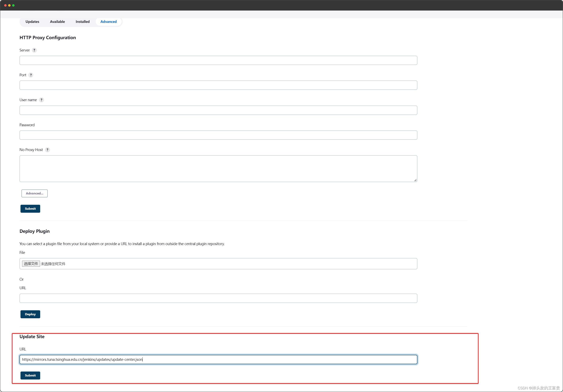Submit the Update Site URL
This screenshot has width=563, height=392.
[x=30, y=375]
